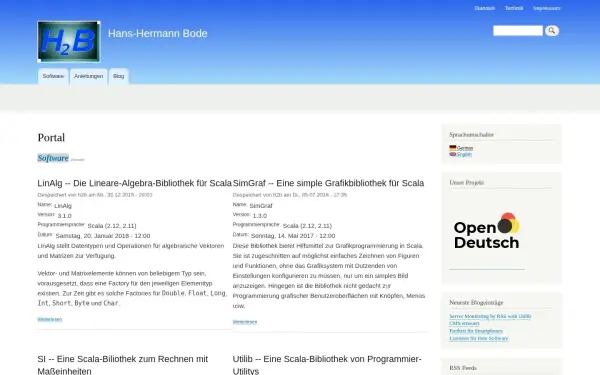Open the Impressum top menu link
Viewport: 600px width, 375px height.
[547, 8]
